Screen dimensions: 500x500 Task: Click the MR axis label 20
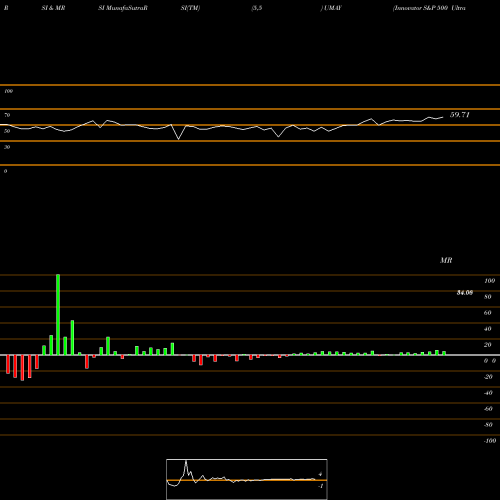point(488,345)
